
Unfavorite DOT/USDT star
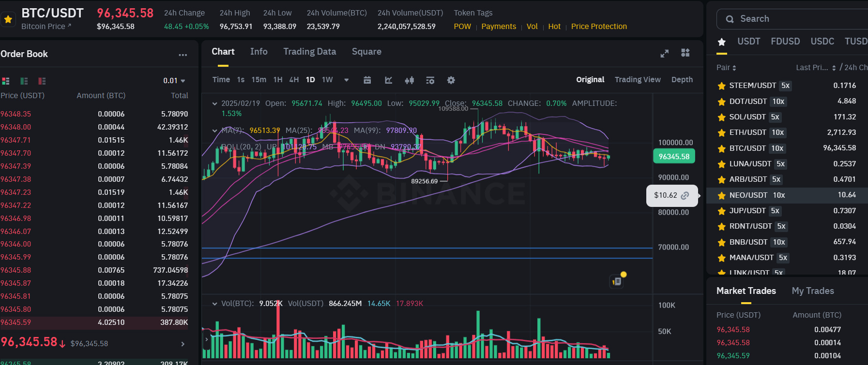(x=721, y=102)
